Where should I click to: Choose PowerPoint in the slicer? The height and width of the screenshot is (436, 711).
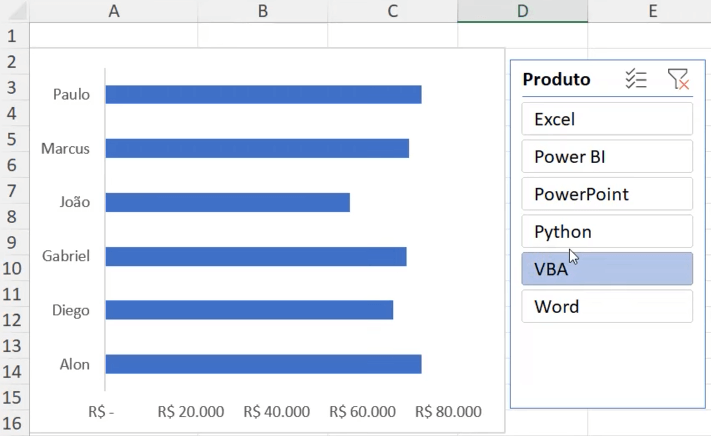tap(607, 194)
